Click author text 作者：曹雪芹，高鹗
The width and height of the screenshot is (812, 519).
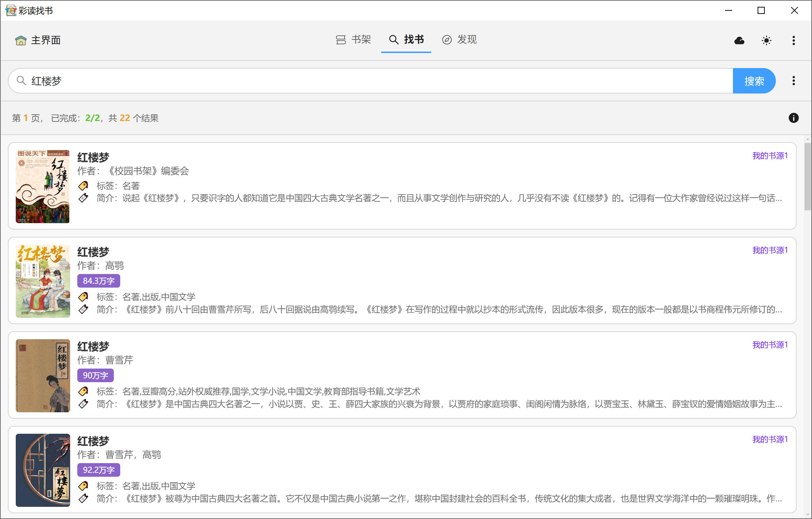(119, 455)
